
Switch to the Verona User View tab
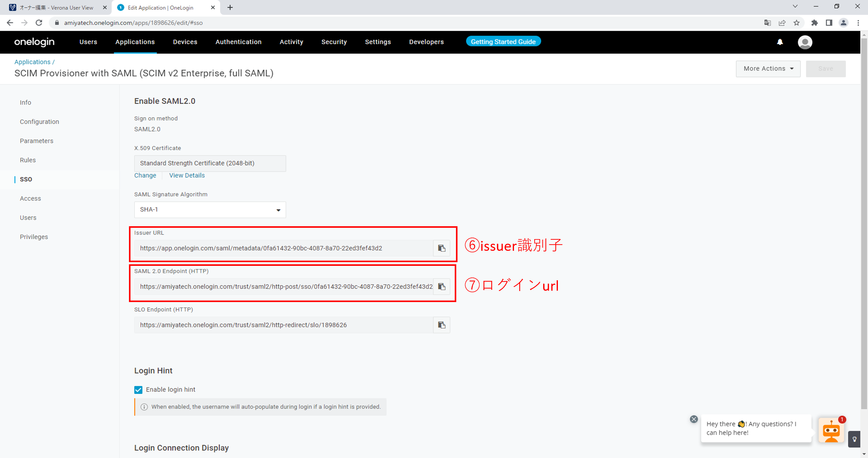[56, 7]
